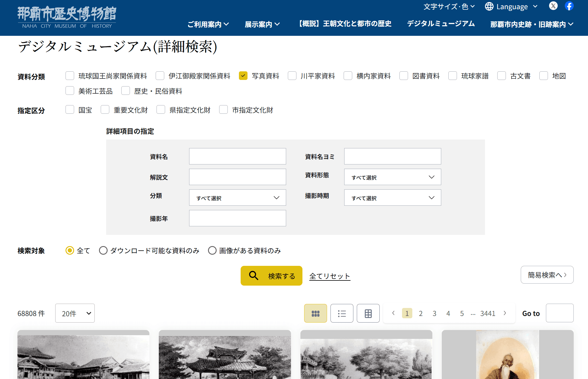This screenshot has height=379, width=588.
Task: Open portrait thumbnail of bearded man
Action: point(508,355)
